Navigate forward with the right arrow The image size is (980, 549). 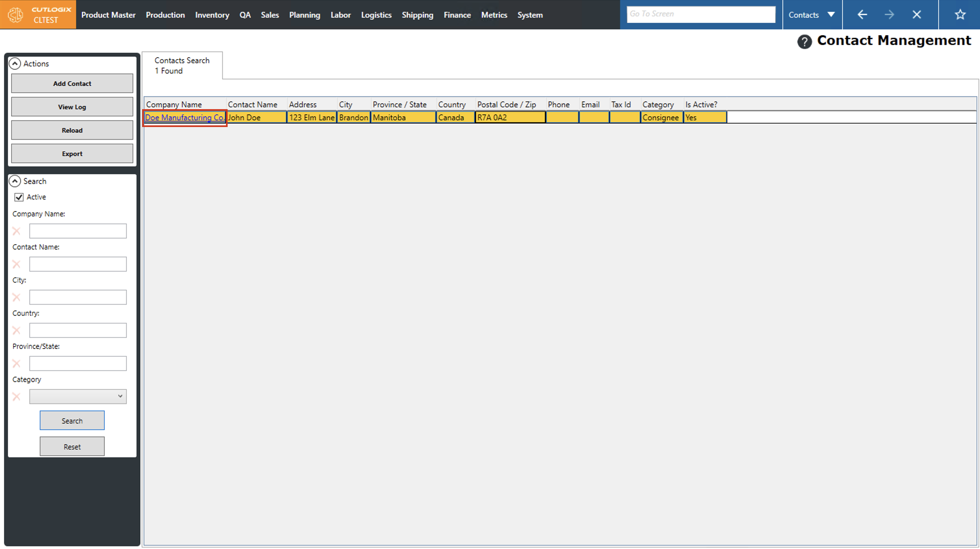point(889,15)
